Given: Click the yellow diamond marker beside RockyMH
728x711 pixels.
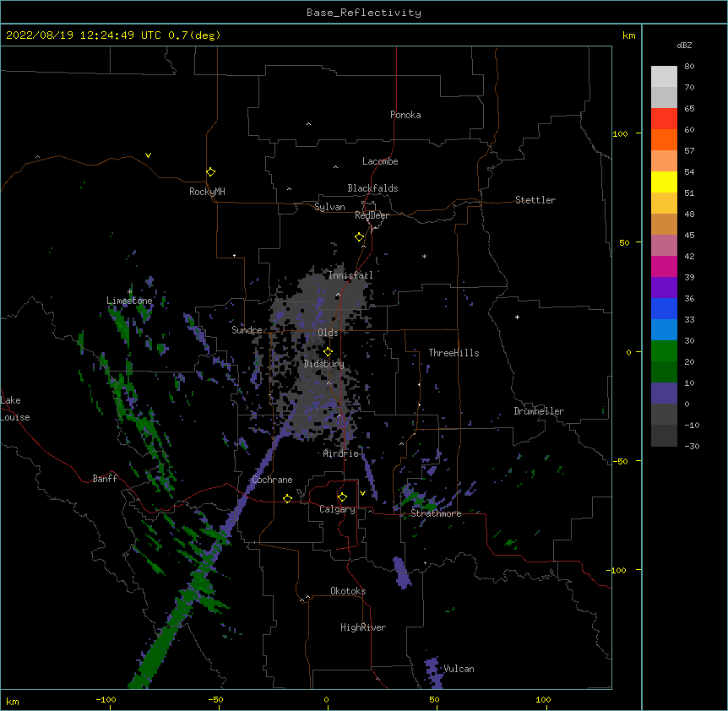Looking at the screenshot, I should [x=210, y=172].
